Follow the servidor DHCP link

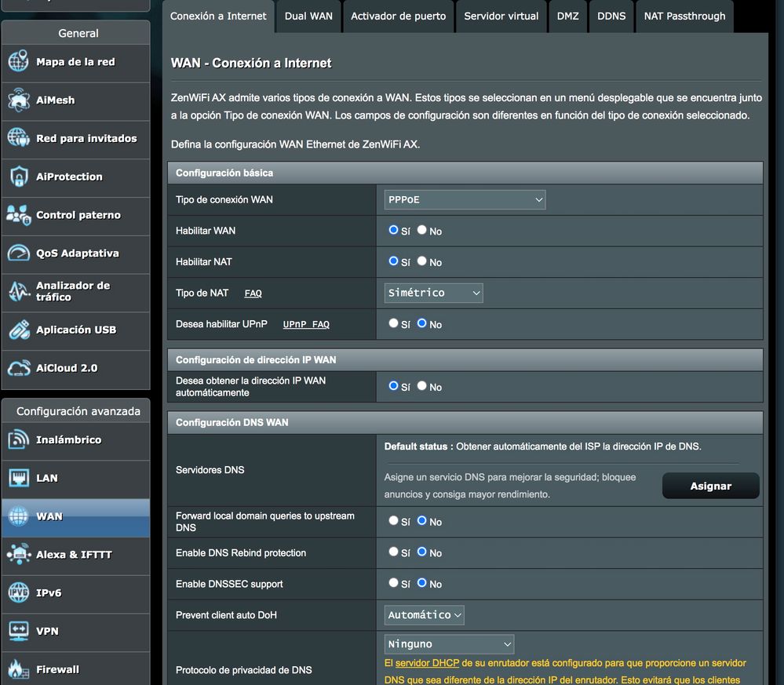(428, 664)
